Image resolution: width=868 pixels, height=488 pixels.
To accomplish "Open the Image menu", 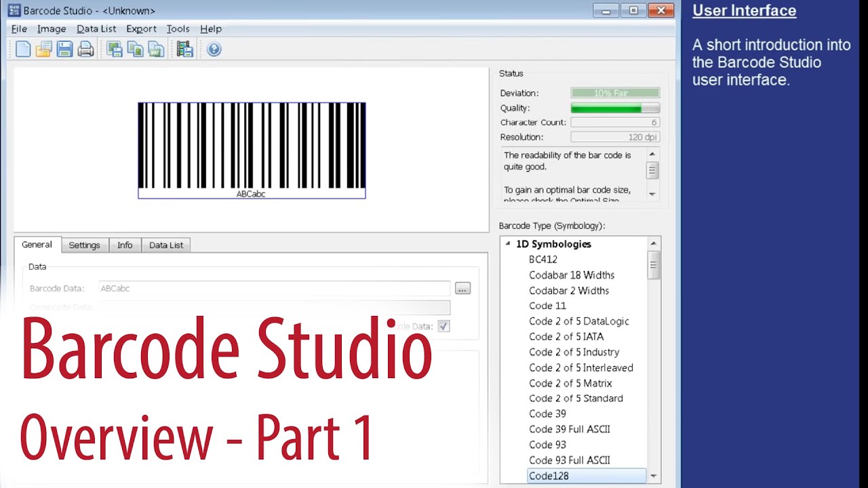I will [x=52, y=28].
